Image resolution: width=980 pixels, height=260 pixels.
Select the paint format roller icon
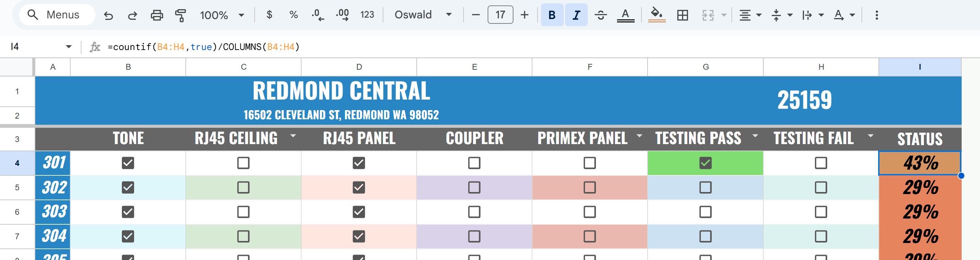click(x=181, y=15)
